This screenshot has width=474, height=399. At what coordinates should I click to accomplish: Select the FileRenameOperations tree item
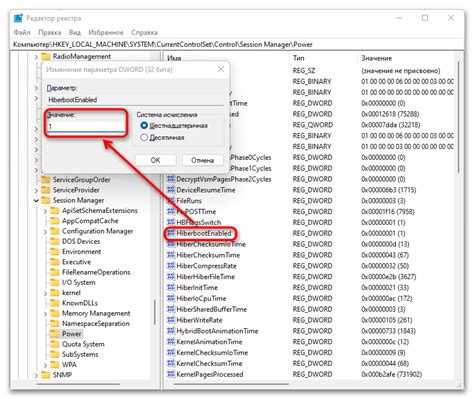96,272
